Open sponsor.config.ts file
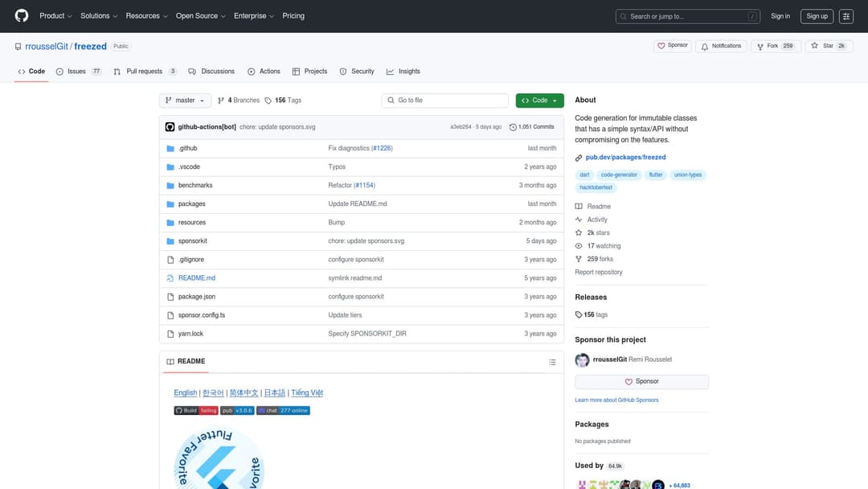 pyautogui.click(x=202, y=315)
